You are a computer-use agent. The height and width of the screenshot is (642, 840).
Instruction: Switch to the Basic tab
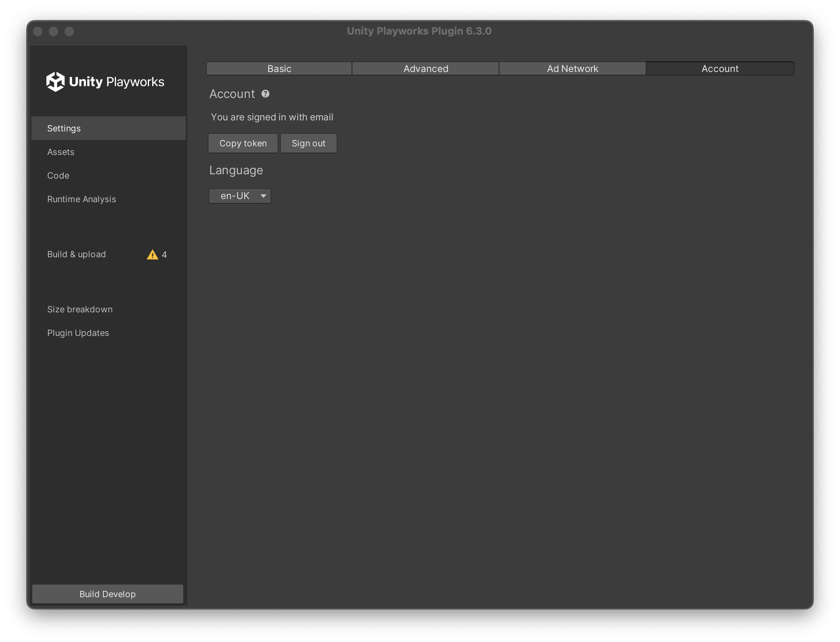279,68
